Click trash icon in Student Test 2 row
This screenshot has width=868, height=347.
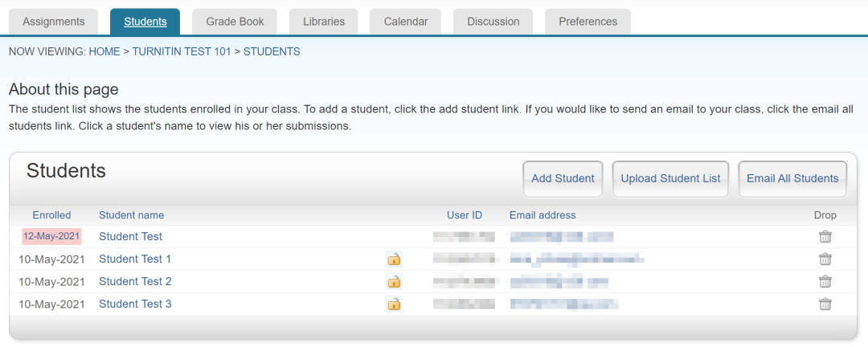(825, 282)
